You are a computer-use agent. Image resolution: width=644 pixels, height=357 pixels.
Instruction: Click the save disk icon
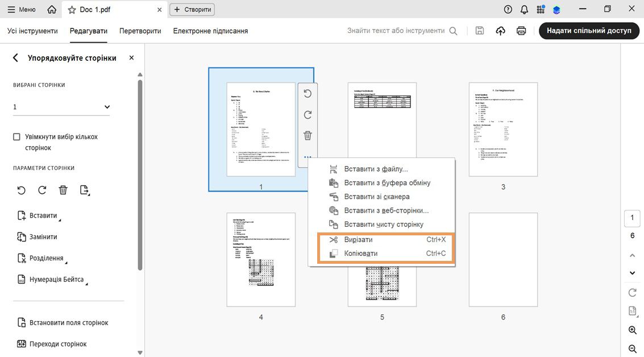(480, 31)
